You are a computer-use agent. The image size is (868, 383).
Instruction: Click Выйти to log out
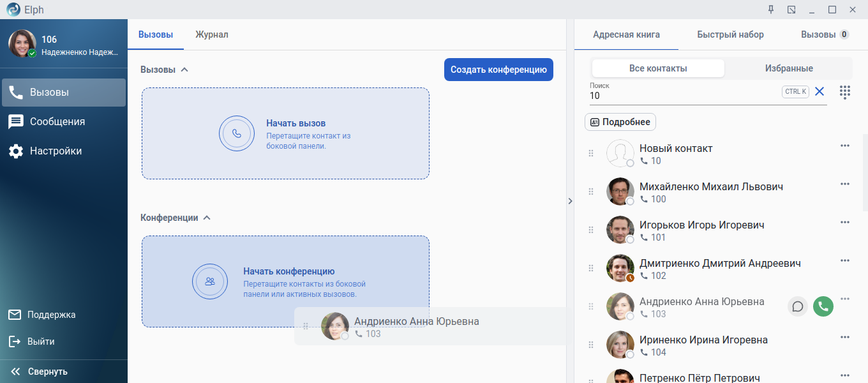(x=32, y=342)
